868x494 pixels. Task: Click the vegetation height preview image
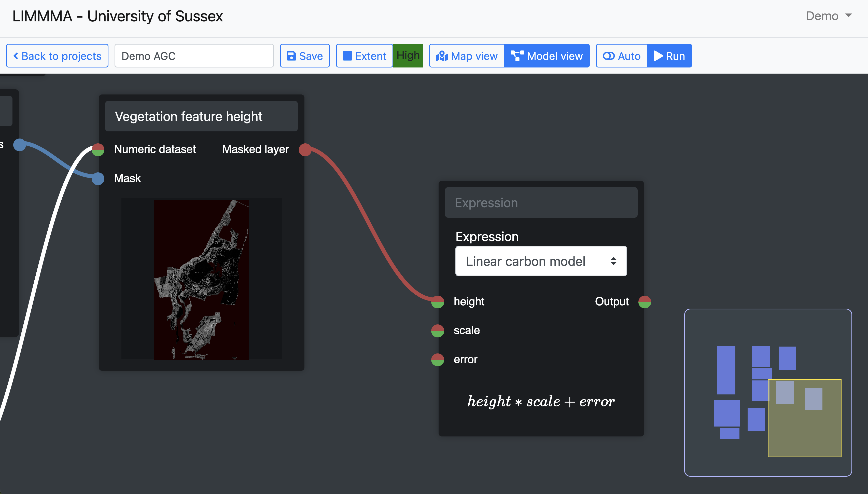(201, 279)
